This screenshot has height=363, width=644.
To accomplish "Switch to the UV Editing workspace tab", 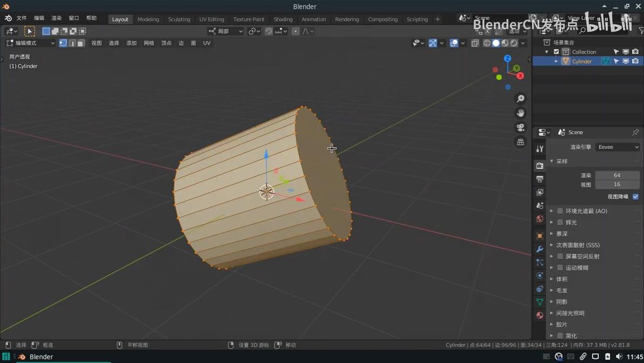I will [212, 19].
